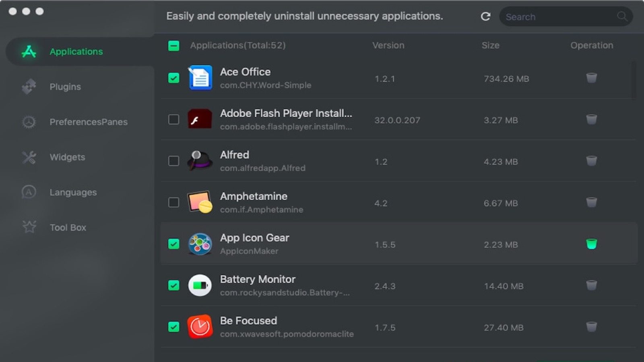Uncheck the Ace Office checkbox

[x=173, y=78]
